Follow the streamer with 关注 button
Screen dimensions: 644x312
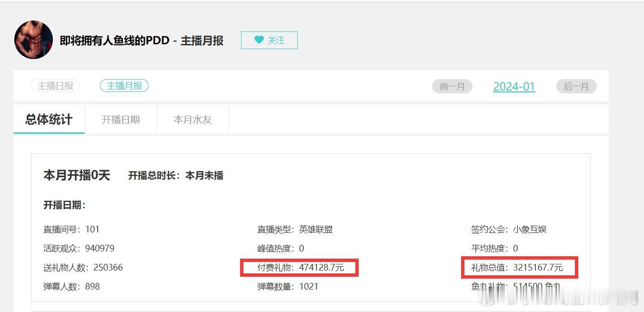pos(269,40)
